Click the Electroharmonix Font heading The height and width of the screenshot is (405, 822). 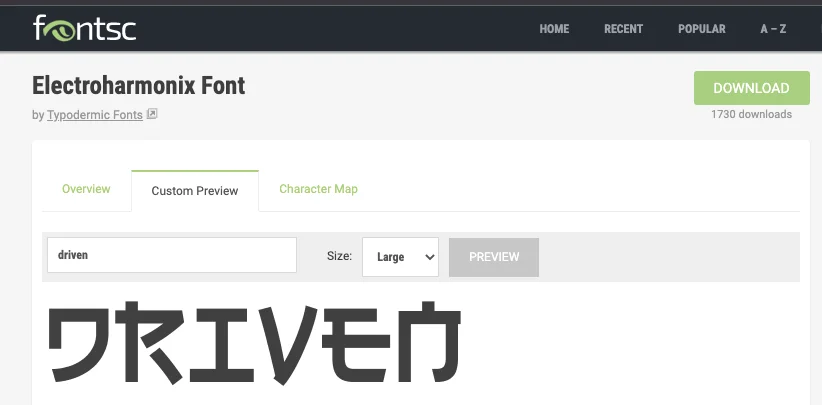(x=138, y=85)
